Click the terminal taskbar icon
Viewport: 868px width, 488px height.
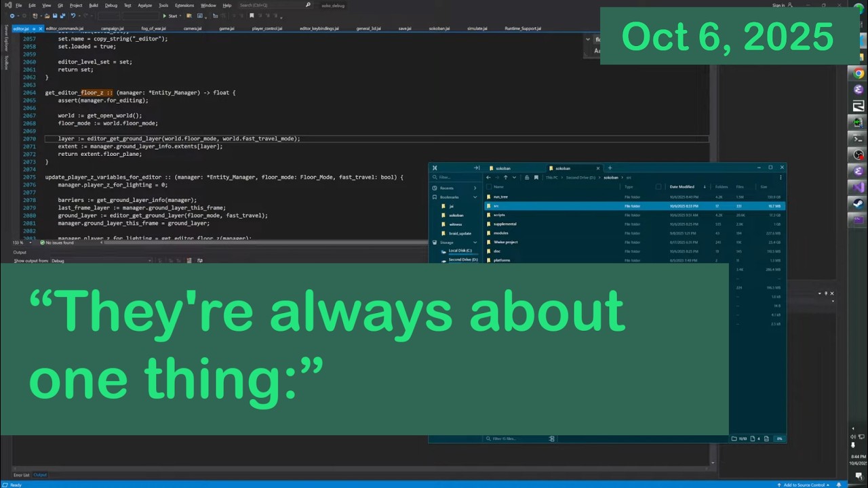(x=859, y=138)
